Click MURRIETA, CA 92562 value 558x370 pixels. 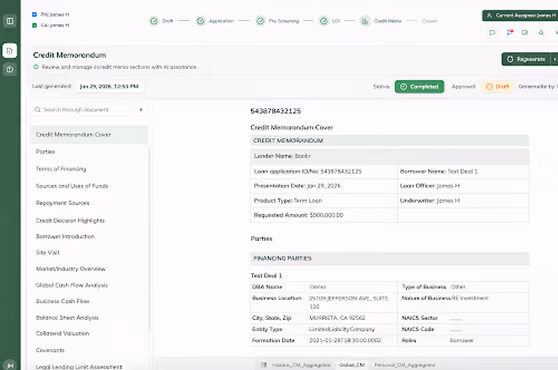point(337,318)
